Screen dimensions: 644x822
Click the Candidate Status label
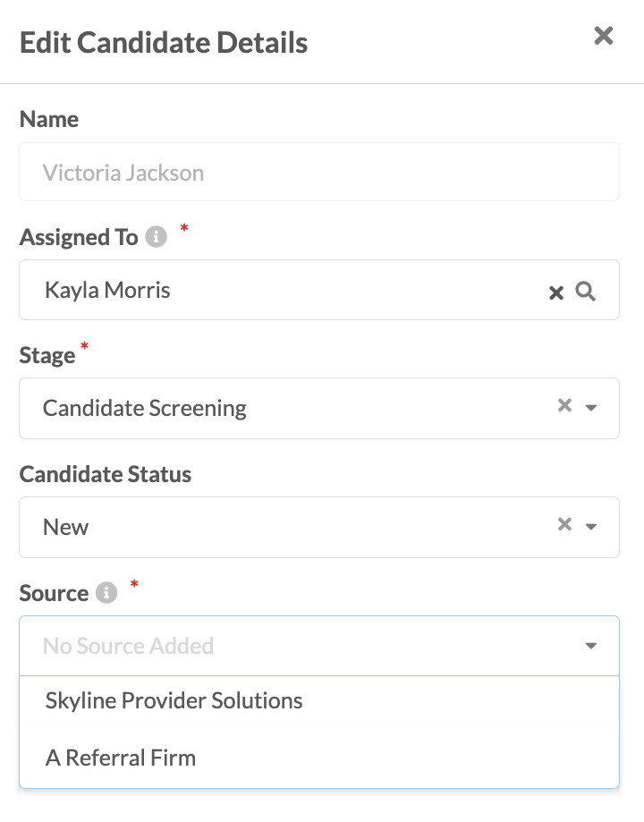(106, 474)
